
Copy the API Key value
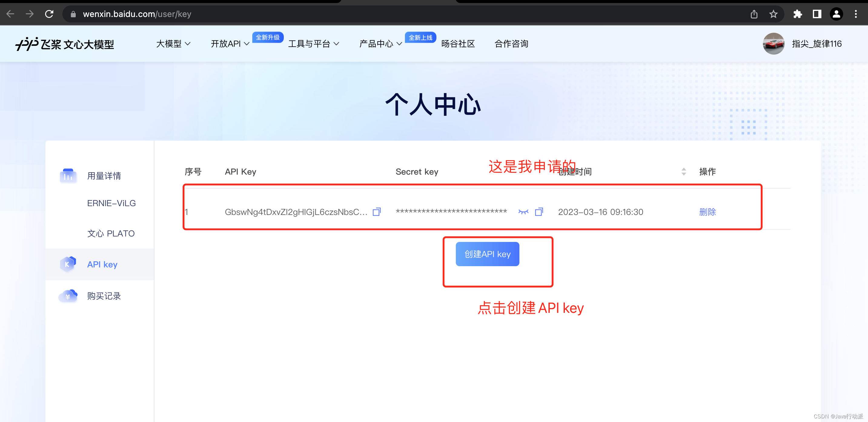click(377, 212)
